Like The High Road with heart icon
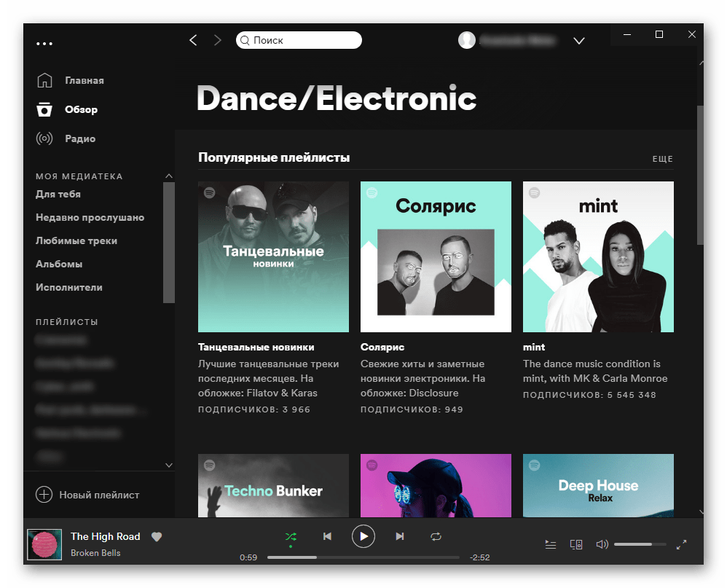 point(157,537)
